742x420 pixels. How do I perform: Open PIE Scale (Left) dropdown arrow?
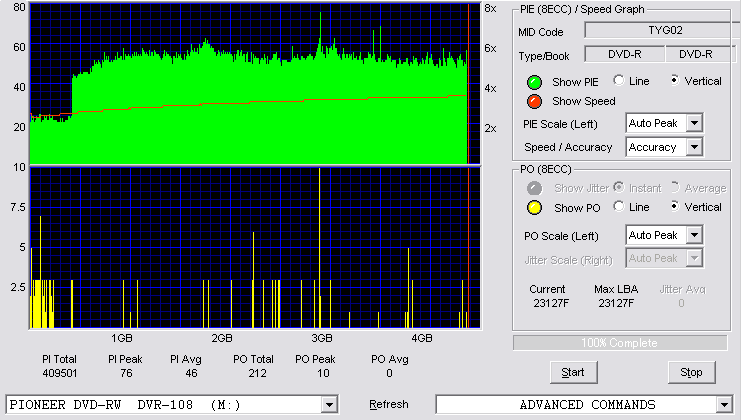point(694,123)
